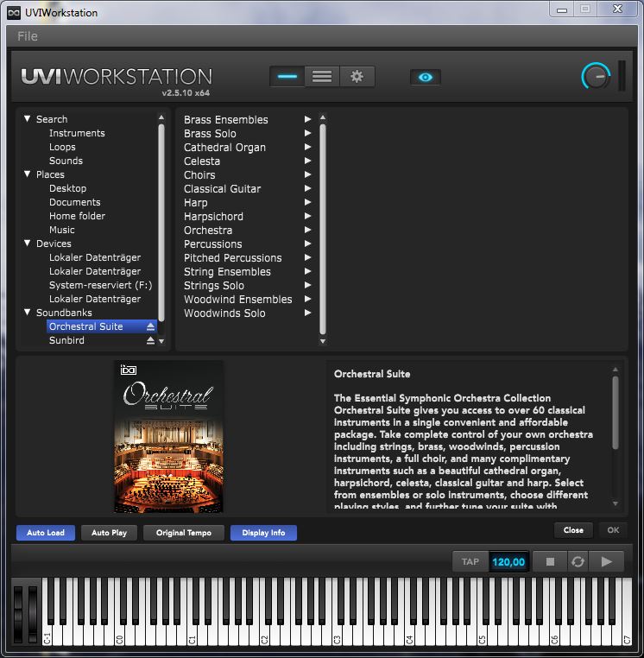Play the C3 key on keyboard
The width and height of the screenshot is (644, 658).
(x=338, y=634)
